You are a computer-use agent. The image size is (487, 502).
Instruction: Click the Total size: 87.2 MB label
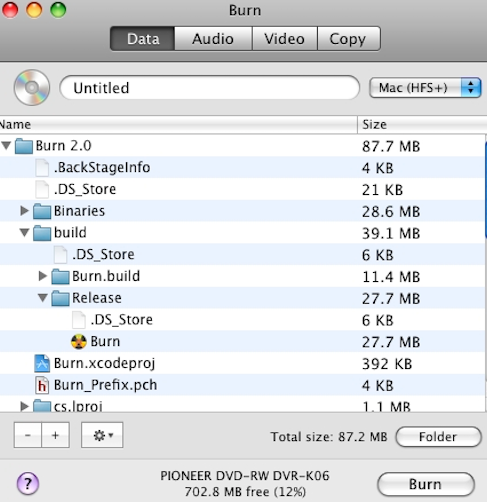(x=329, y=437)
